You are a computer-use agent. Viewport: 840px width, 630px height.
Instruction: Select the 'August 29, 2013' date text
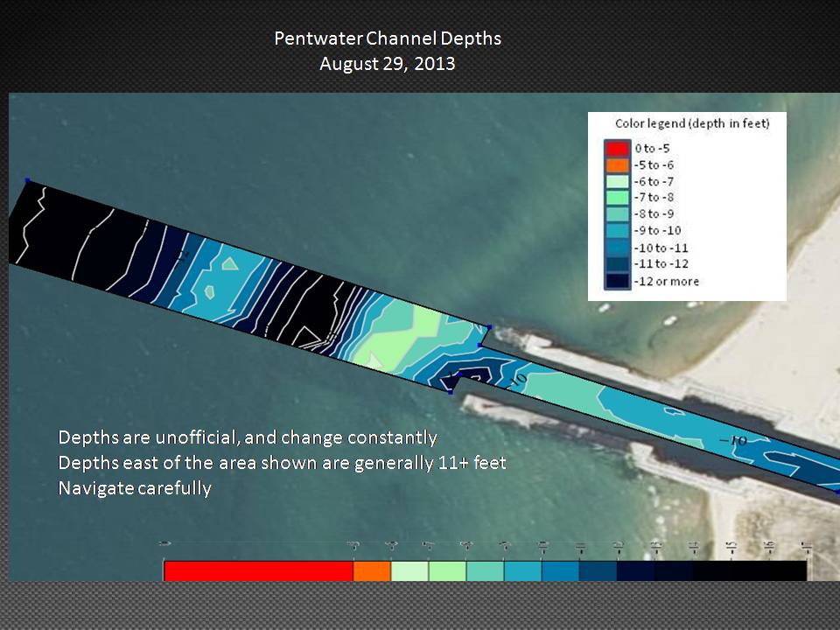click(x=388, y=64)
